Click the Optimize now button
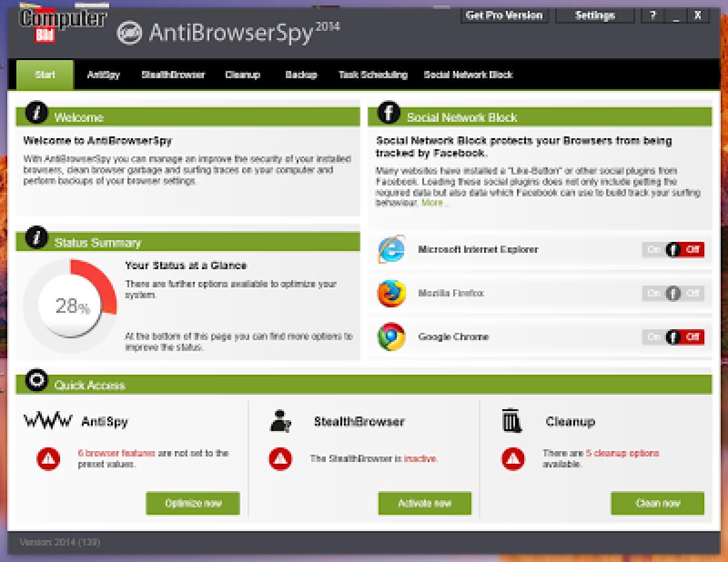This screenshot has width=728, height=562. [192, 503]
